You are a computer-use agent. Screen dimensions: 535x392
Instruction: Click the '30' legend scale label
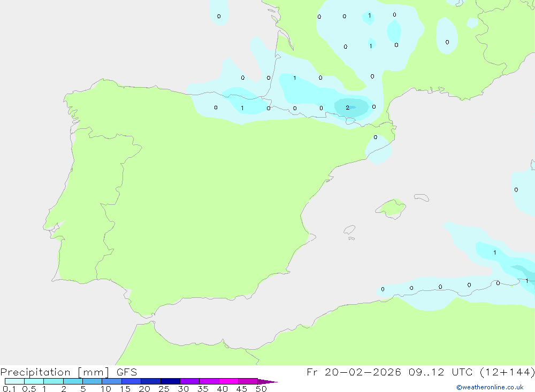coord(183,389)
